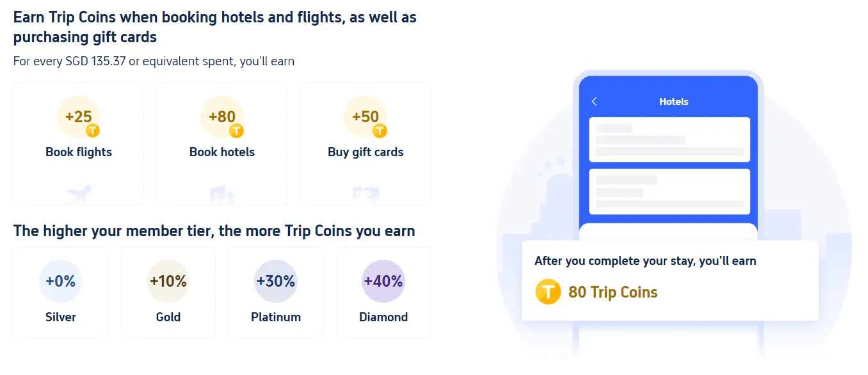
Task: Click the gift card icon under Buy gift cards
Action: [366, 191]
